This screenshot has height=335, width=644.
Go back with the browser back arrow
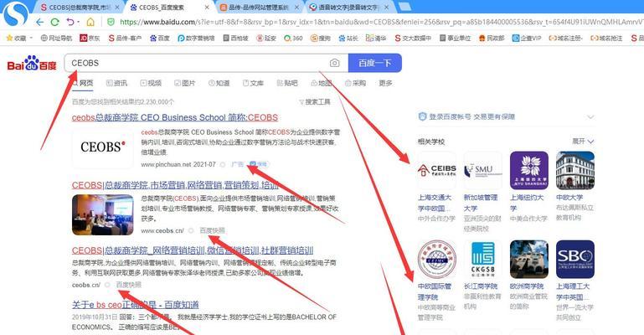(x=40, y=22)
